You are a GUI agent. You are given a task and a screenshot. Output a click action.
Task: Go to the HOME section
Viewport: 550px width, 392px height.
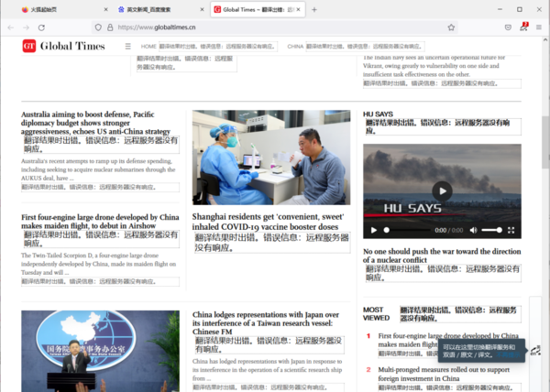(x=148, y=46)
